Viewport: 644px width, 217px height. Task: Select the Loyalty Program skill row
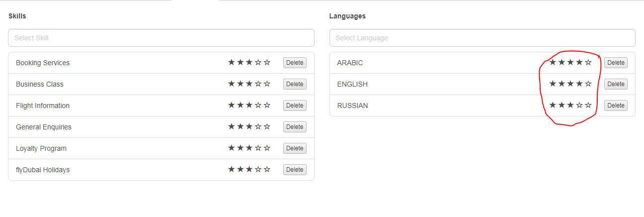41,148
